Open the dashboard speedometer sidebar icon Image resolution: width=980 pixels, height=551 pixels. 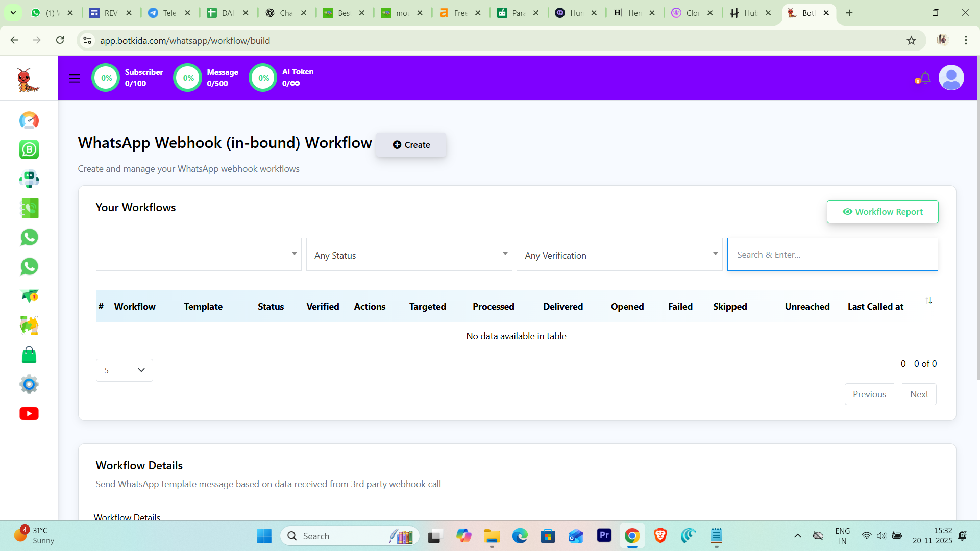click(29, 120)
